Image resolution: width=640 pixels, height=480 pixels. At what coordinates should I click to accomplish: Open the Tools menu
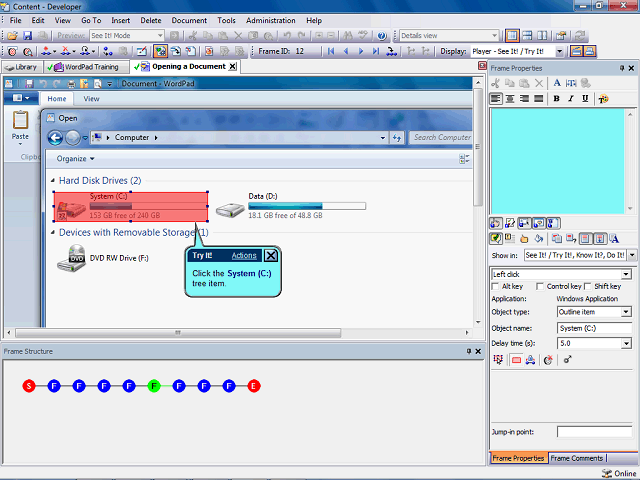click(226, 20)
